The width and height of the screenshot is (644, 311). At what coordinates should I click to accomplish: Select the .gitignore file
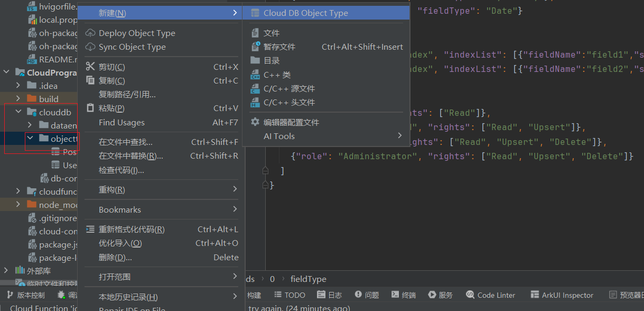click(x=53, y=218)
